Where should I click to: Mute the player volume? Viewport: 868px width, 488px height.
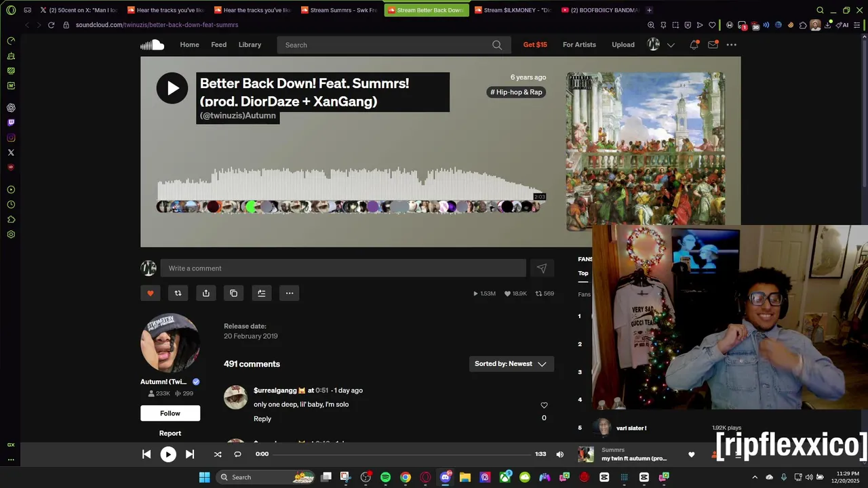click(x=559, y=454)
